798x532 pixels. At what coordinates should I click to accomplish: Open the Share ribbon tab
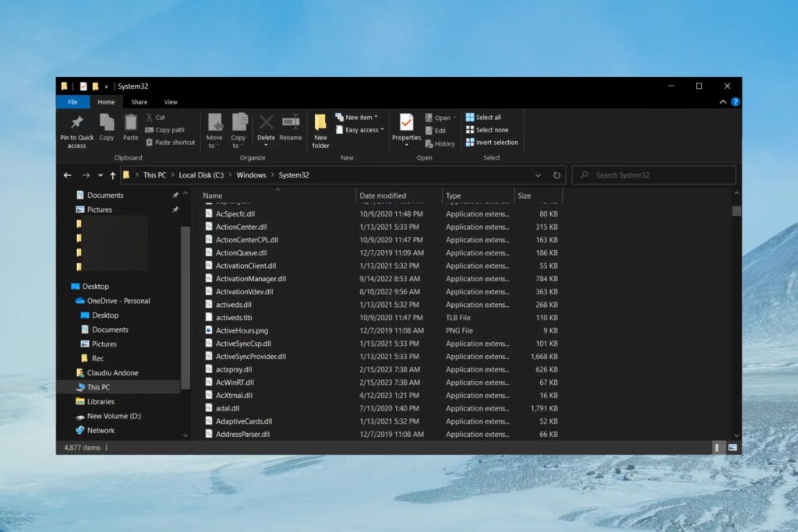click(x=139, y=102)
